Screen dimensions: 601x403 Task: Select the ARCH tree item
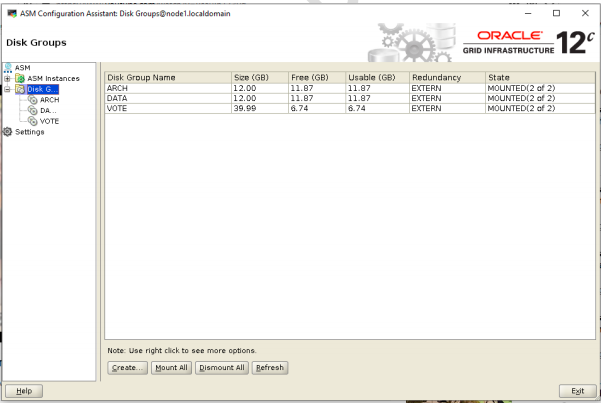tap(49, 100)
